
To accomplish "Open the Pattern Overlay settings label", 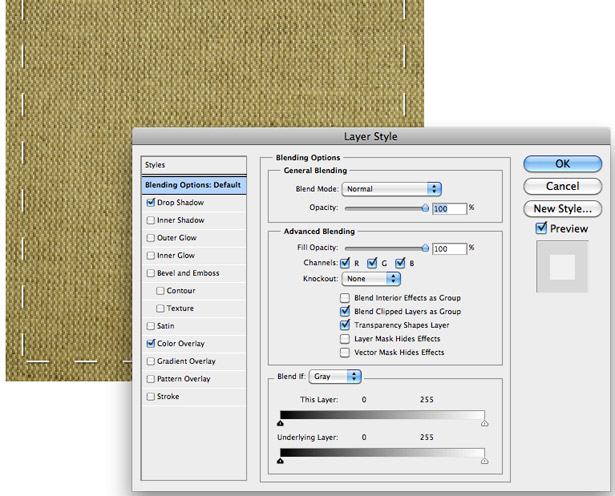I will tap(184, 379).
